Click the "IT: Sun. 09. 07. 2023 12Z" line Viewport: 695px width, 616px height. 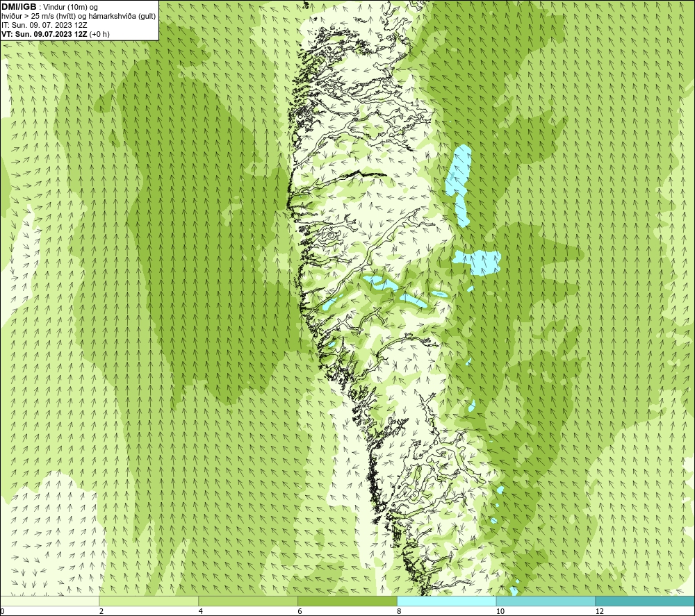pyautogui.click(x=44, y=25)
